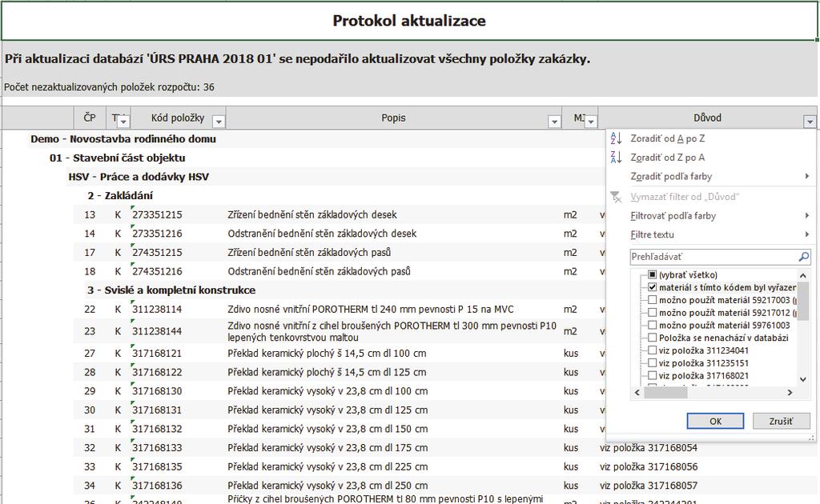Click the 'ČP' column header
Viewport: 820px width, 504px height.
(90, 118)
